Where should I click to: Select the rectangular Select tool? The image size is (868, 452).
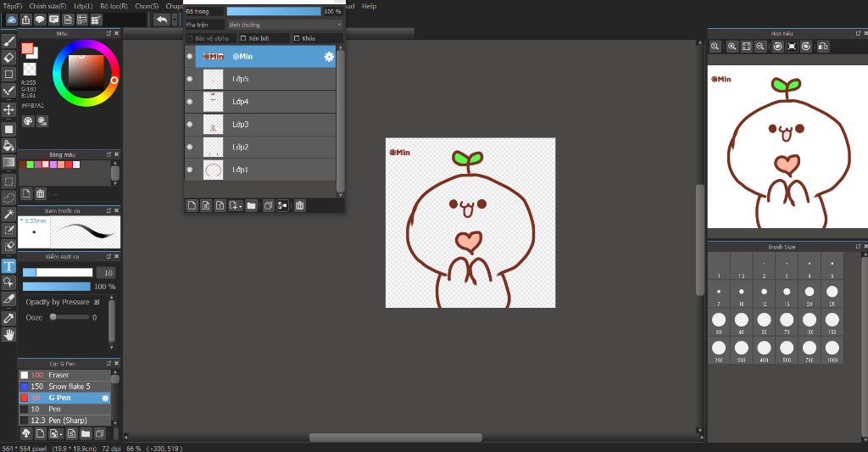point(8,181)
